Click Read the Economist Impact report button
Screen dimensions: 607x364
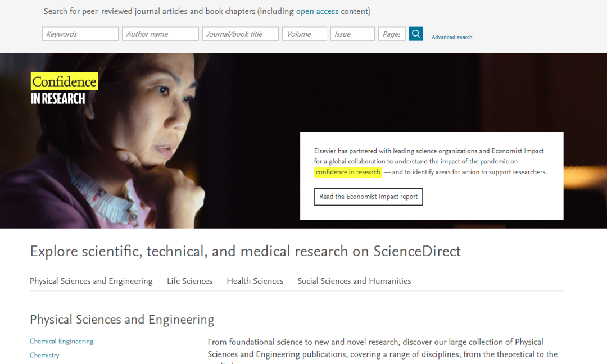pos(368,197)
